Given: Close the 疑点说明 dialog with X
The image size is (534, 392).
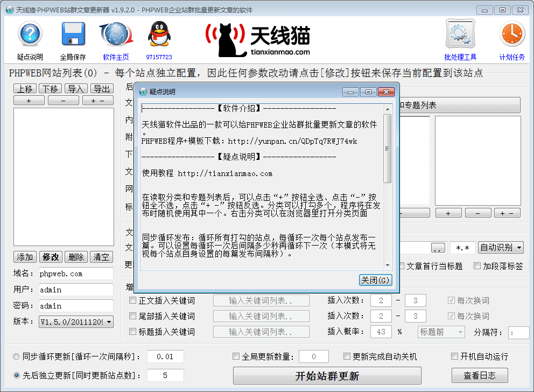Looking at the screenshot, I should pos(386,92).
